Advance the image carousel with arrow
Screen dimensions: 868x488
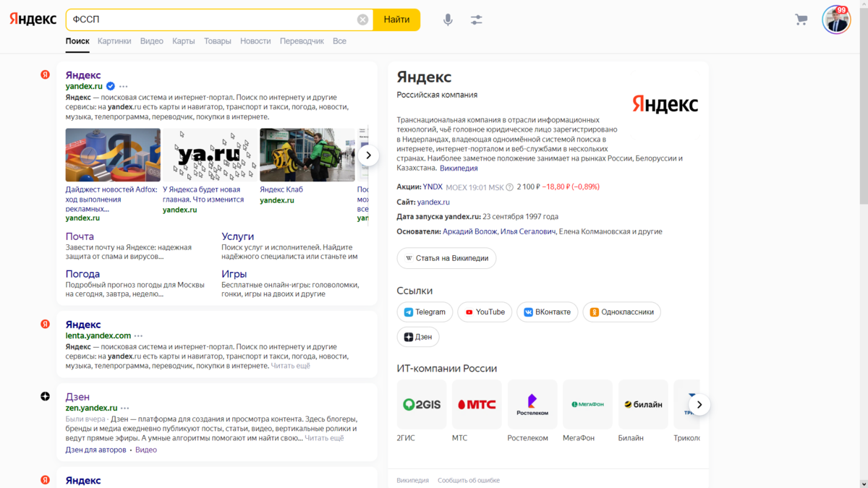(x=368, y=155)
